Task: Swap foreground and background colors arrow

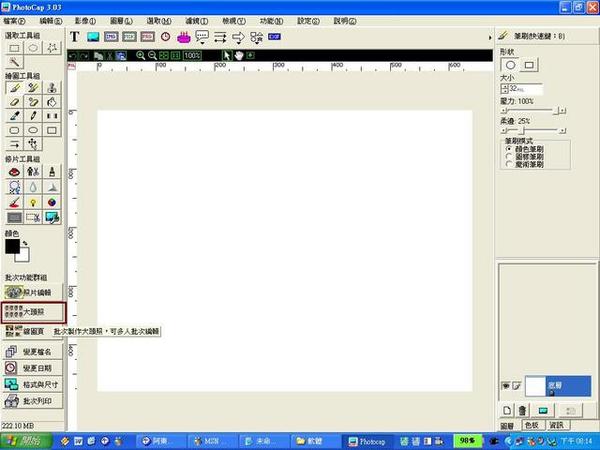Action: click(x=25, y=243)
